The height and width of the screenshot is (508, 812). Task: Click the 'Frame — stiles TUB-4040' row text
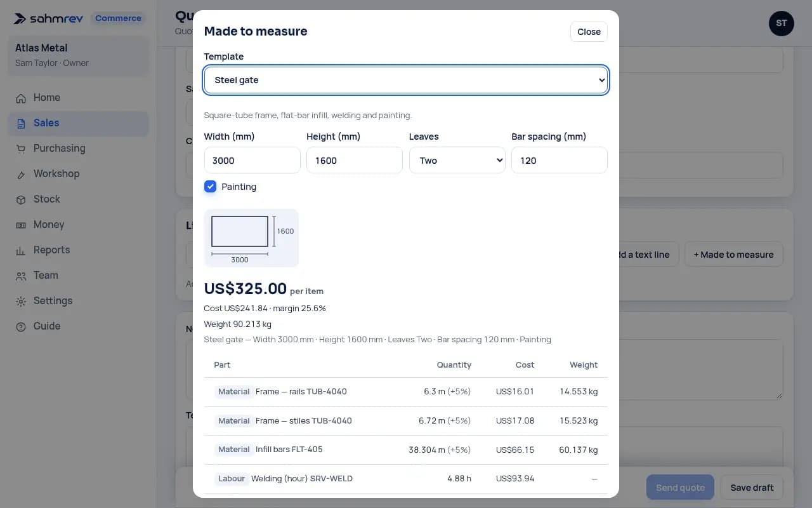[x=304, y=421]
